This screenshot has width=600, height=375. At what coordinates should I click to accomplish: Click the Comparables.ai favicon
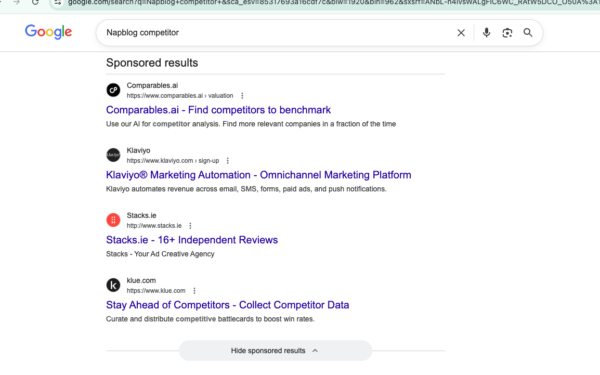[113, 90]
